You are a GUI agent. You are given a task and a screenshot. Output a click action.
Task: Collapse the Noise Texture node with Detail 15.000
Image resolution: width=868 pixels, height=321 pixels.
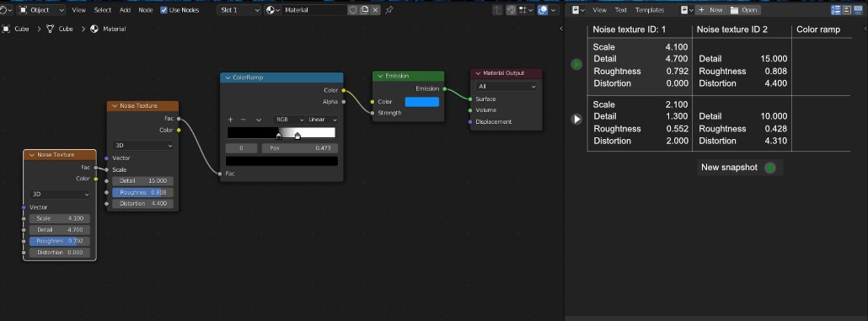114,105
